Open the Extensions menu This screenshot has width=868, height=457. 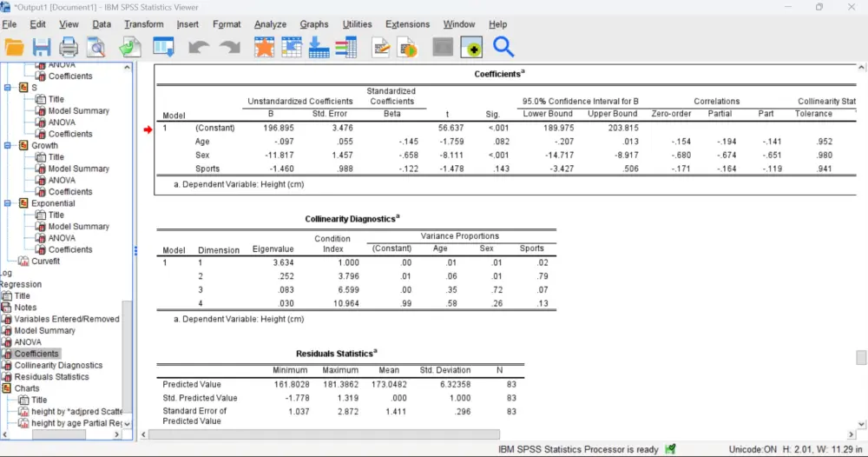(x=407, y=24)
